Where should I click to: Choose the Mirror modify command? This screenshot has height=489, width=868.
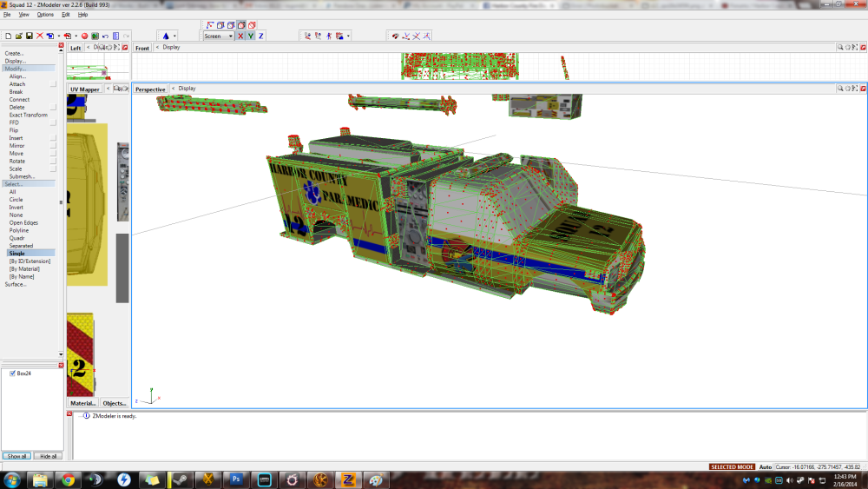pos(16,146)
